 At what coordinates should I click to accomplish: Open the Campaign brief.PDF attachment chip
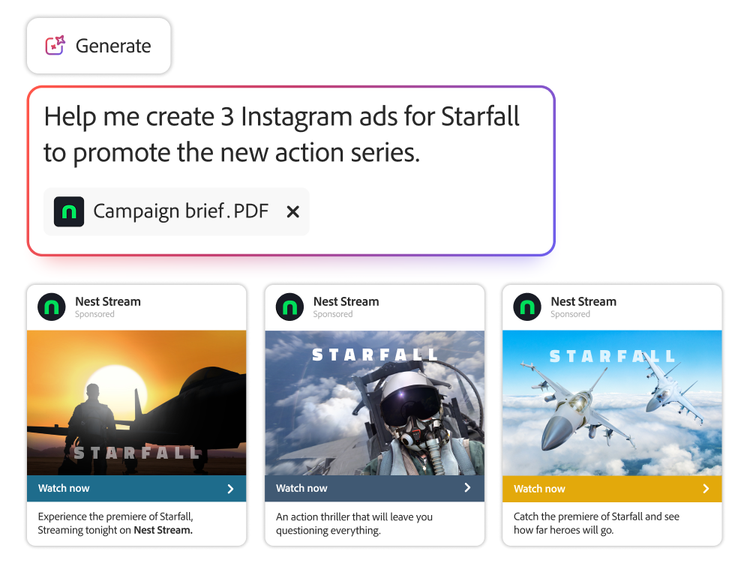[x=180, y=211]
